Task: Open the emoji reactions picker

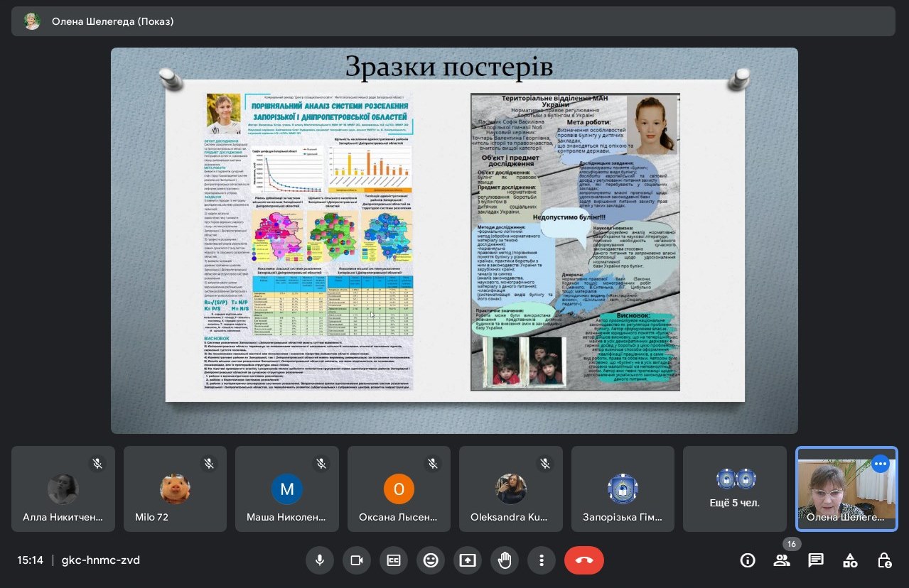Action: (431, 560)
